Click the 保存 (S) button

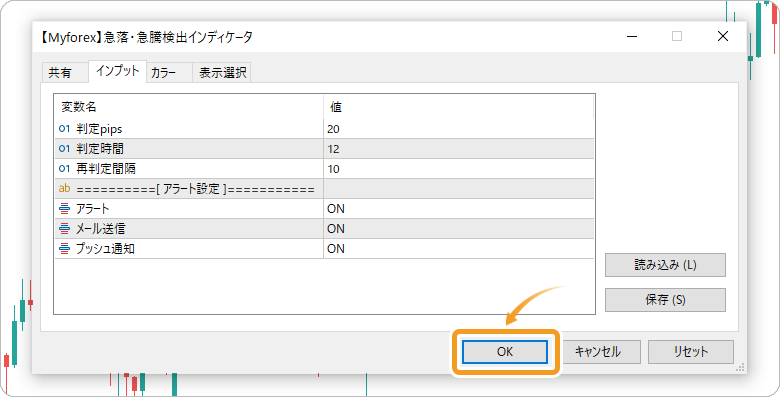[665, 300]
